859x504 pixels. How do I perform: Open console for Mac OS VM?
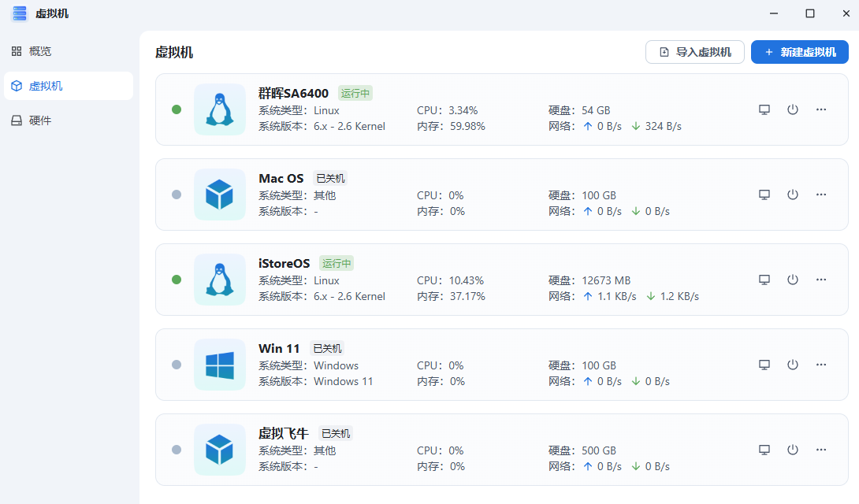pyautogui.click(x=764, y=195)
